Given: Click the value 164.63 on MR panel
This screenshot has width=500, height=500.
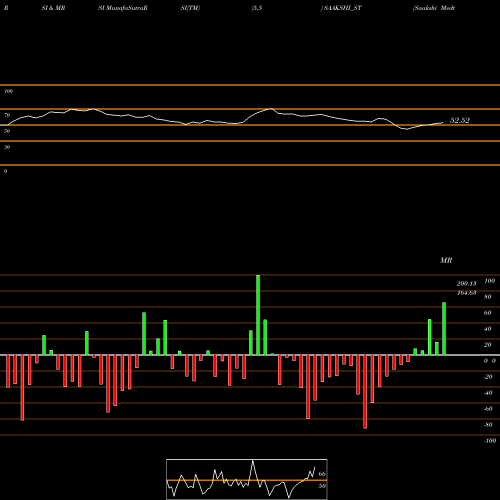Looking at the screenshot, I should point(466,293).
